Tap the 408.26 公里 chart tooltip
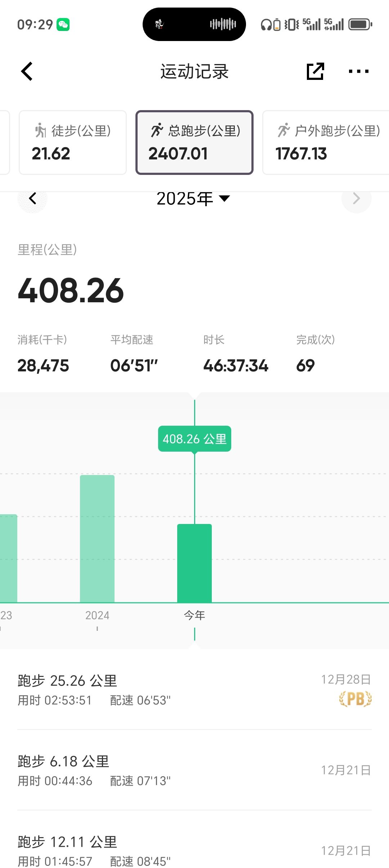The height and width of the screenshot is (868, 389). 194,439
